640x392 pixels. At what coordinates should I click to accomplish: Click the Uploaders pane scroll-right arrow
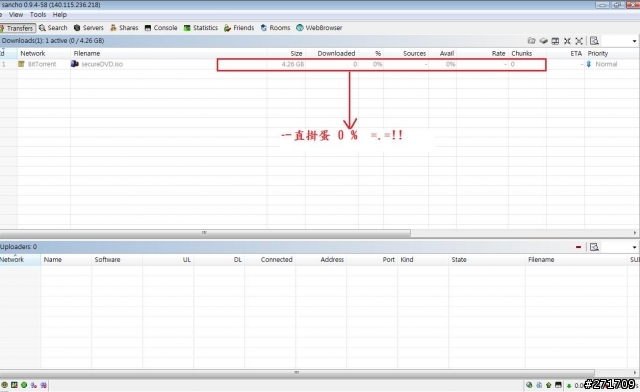pyautogui.click(x=635, y=372)
